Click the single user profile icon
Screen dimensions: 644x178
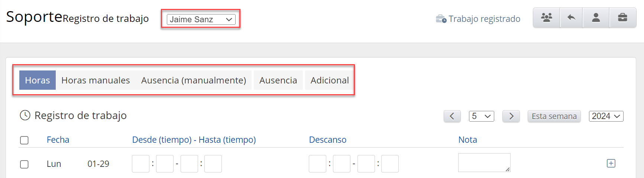click(x=596, y=18)
